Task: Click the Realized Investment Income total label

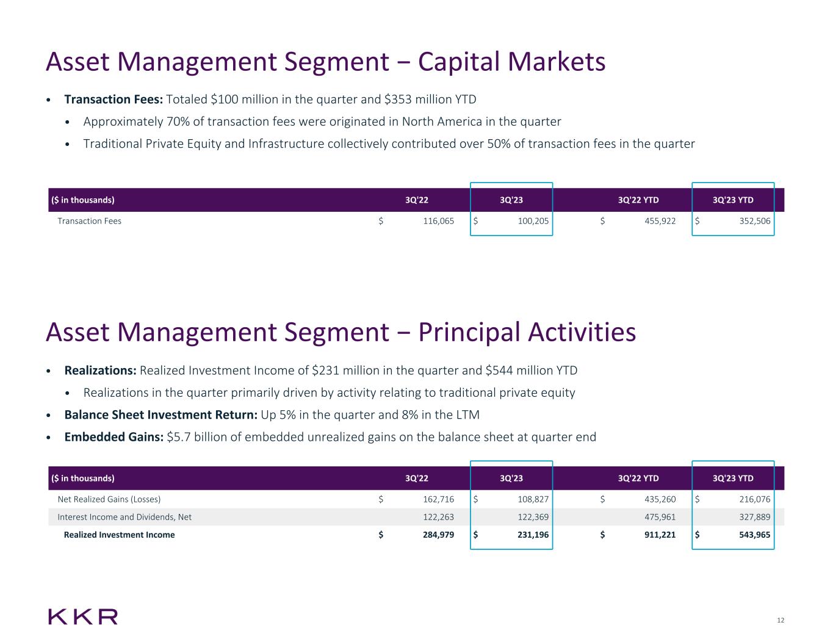Action: [x=119, y=535]
